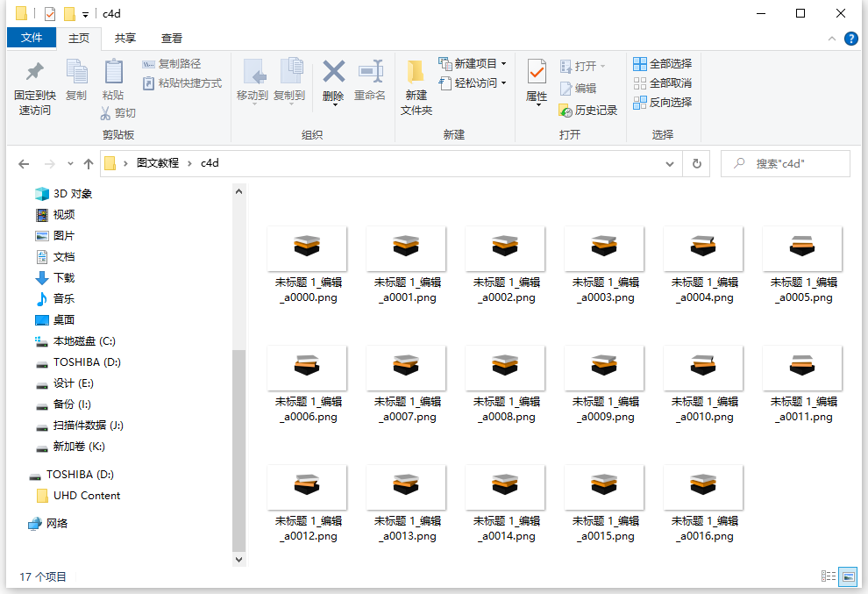Navigate back with the back arrow
The image size is (868, 594).
pos(24,163)
